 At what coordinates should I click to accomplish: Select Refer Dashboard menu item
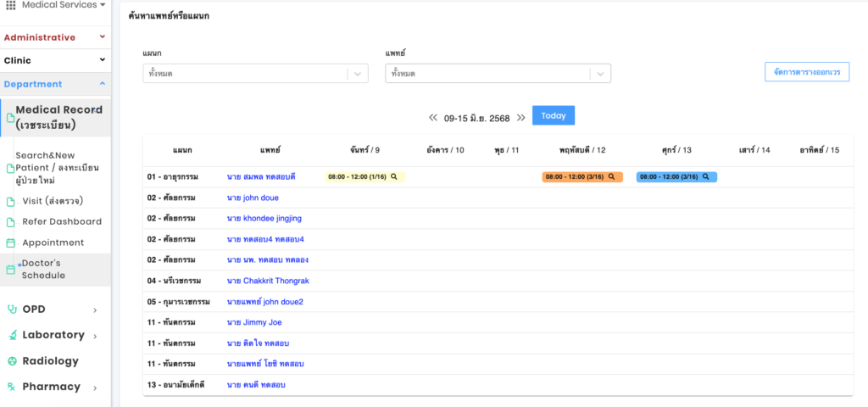[x=61, y=221]
